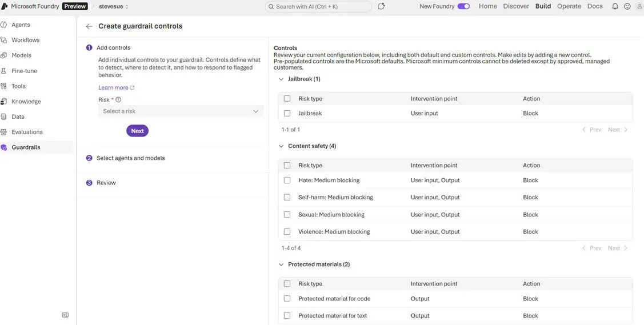The height and width of the screenshot is (325, 644).
Task: Click the magnifier icon in the search box
Action: (271, 6)
